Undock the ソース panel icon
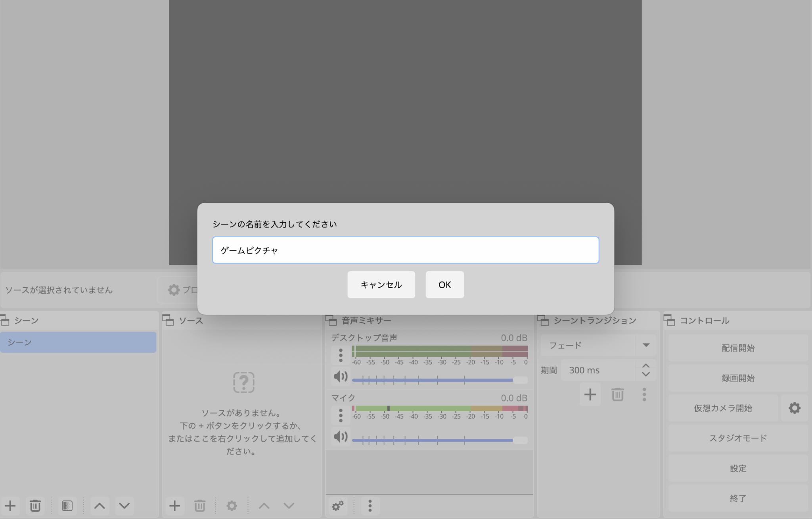812x519 pixels. [x=168, y=320]
